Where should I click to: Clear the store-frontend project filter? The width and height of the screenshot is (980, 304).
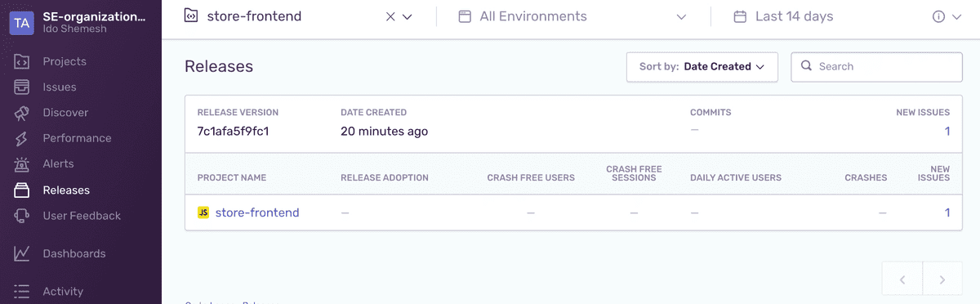[x=390, y=16]
